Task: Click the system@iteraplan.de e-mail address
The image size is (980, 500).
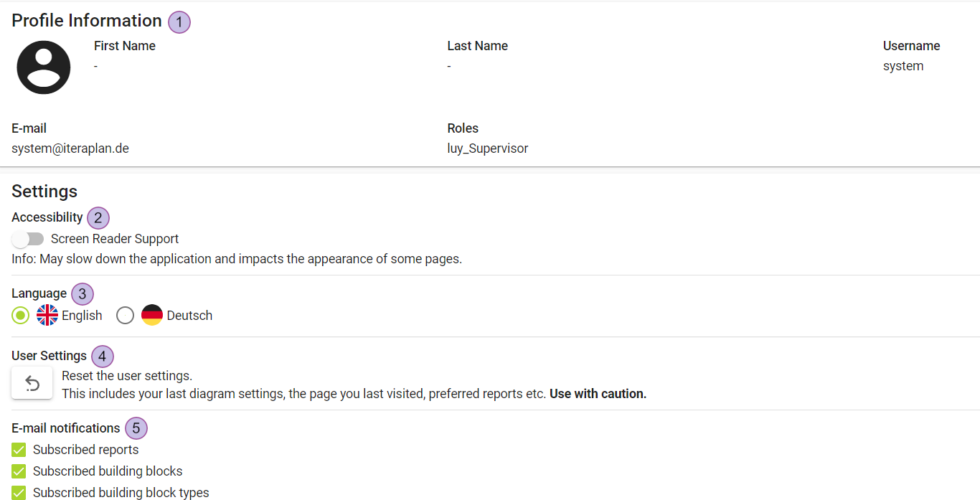Action: coord(70,148)
